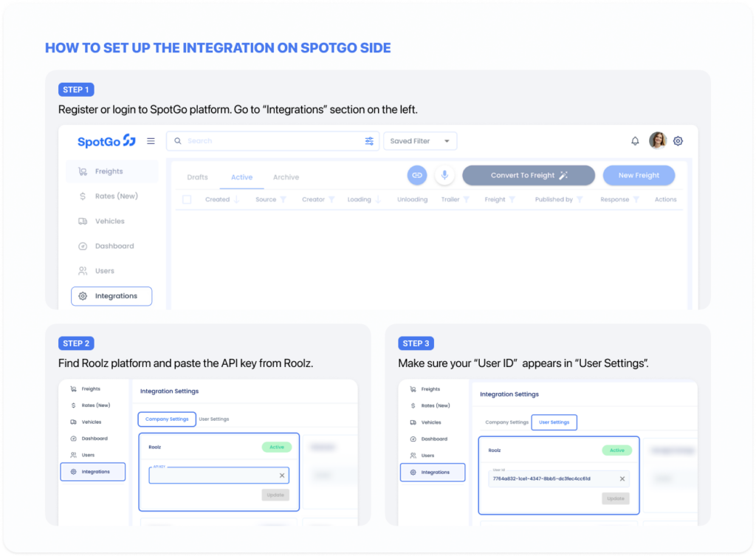Clear the API KEY field with X

coord(282,476)
